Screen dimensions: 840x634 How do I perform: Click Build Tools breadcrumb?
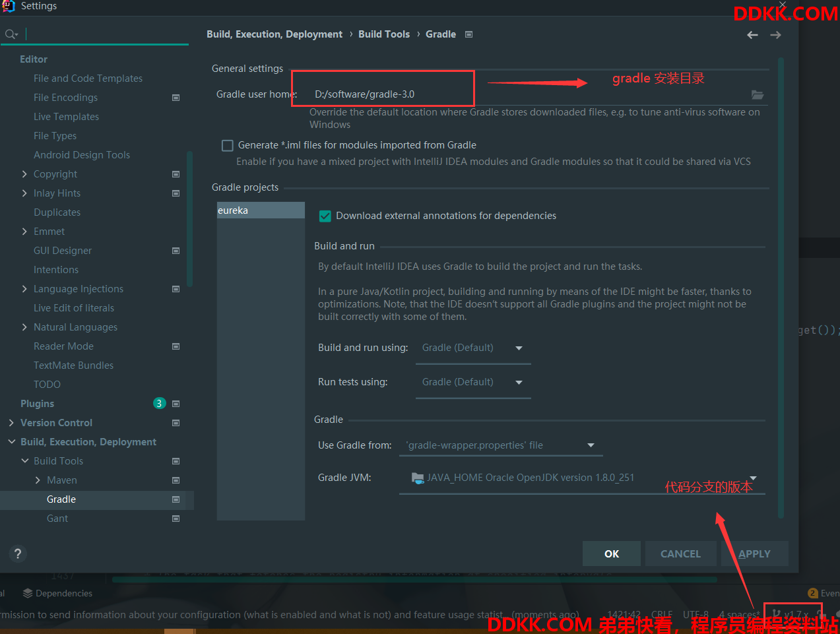[384, 34]
